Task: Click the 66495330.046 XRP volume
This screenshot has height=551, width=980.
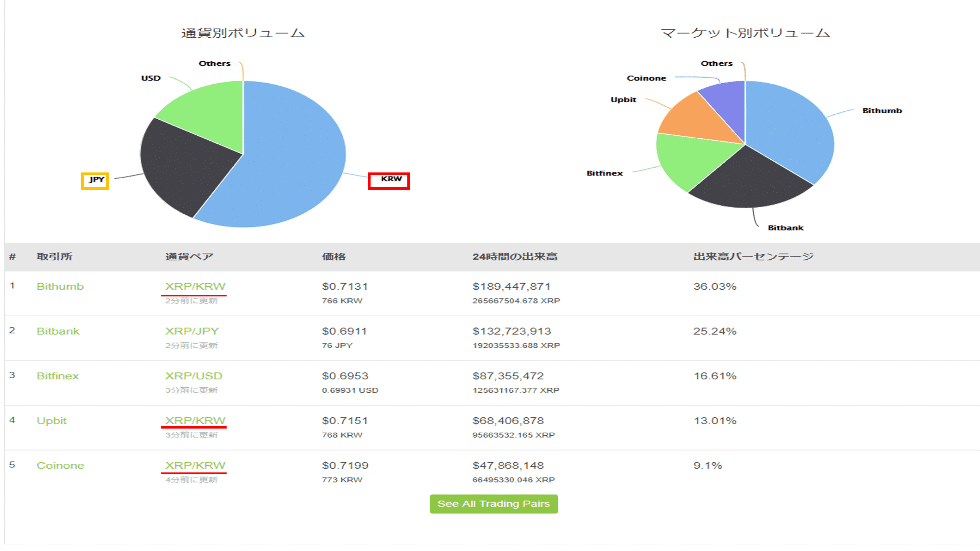Action: pyautogui.click(x=513, y=480)
